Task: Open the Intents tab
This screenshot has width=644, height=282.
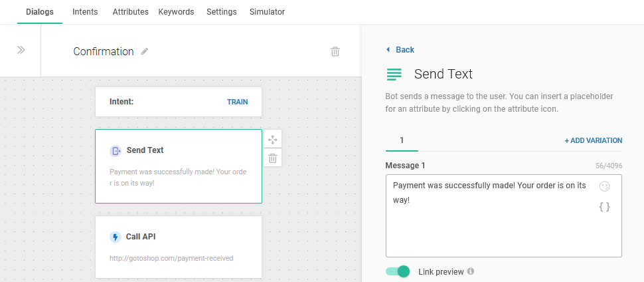Action: (85, 12)
